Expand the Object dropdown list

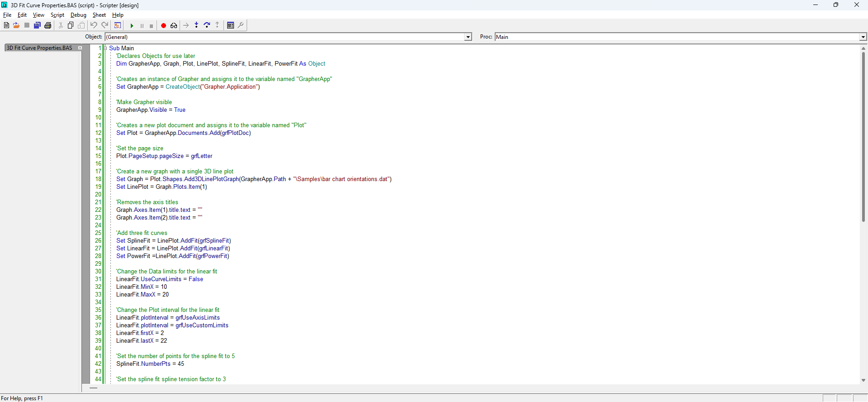(468, 37)
